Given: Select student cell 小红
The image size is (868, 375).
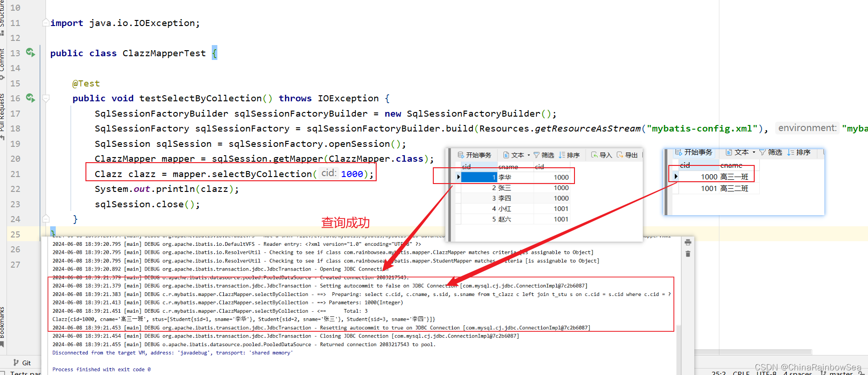Looking at the screenshot, I should coord(516,209).
